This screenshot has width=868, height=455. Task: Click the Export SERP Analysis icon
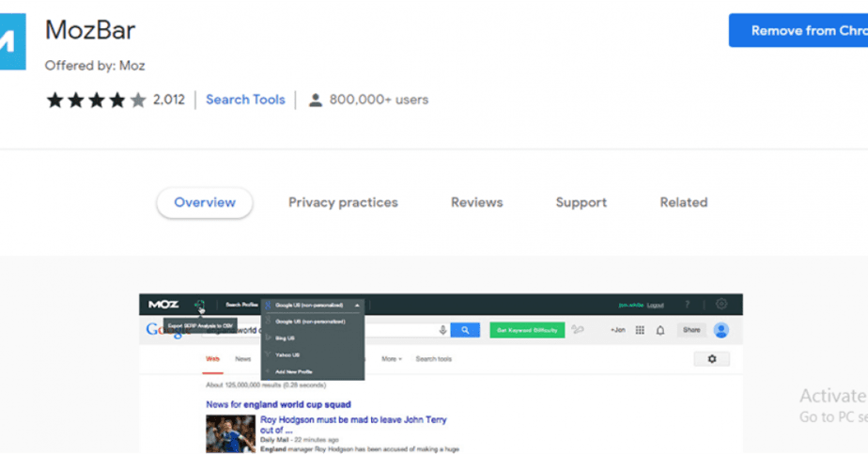point(199,305)
